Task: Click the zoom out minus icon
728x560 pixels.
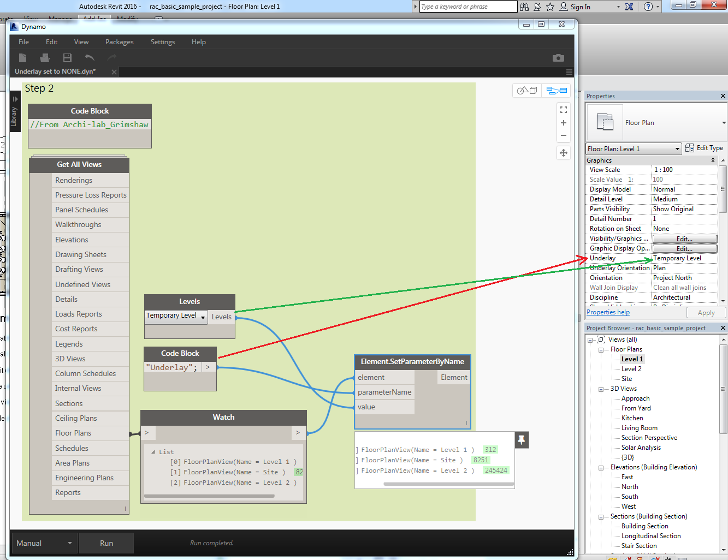Action: [564, 135]
